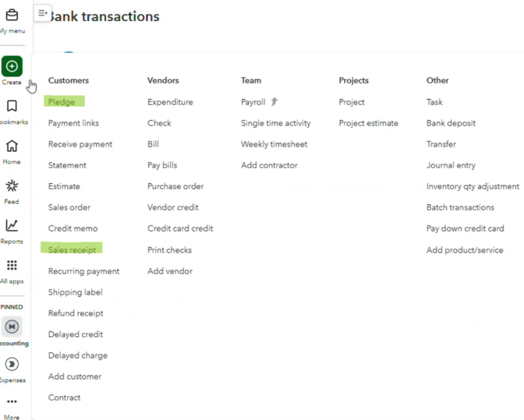Open pinned Accounting icon
524x420 pixels.
click(12, 326)
